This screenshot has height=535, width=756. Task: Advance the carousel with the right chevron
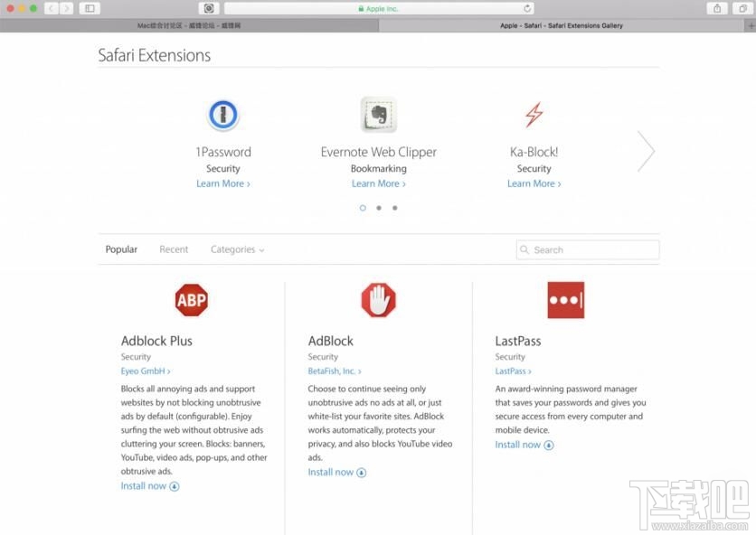coord(646,151)
